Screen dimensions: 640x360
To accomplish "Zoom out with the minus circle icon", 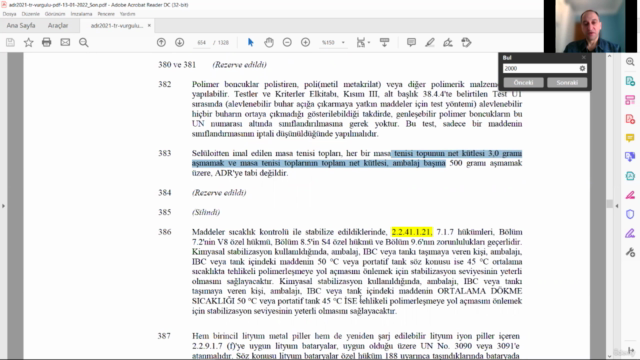I will pyautogui.click(x=287, y=42).
